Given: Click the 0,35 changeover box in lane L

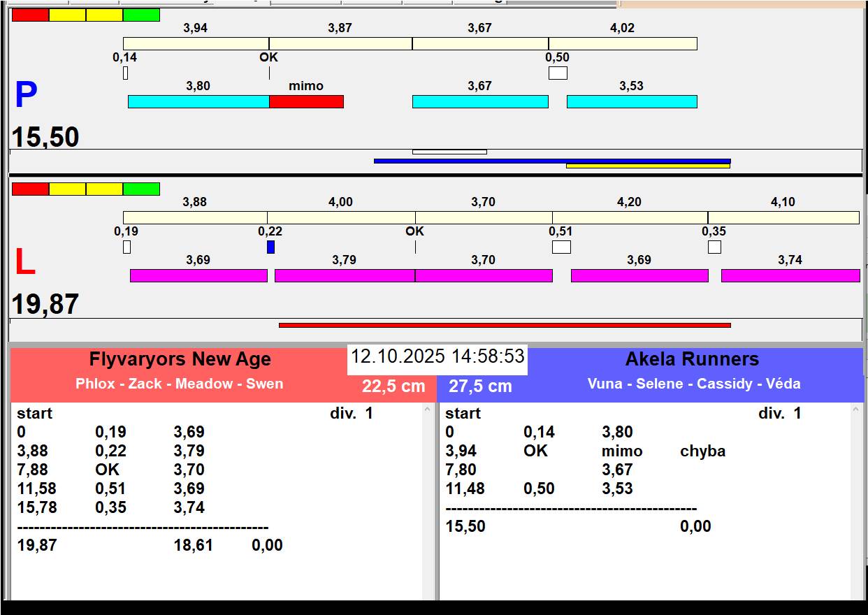Looking at the screenshot, I should coord(714,247).
